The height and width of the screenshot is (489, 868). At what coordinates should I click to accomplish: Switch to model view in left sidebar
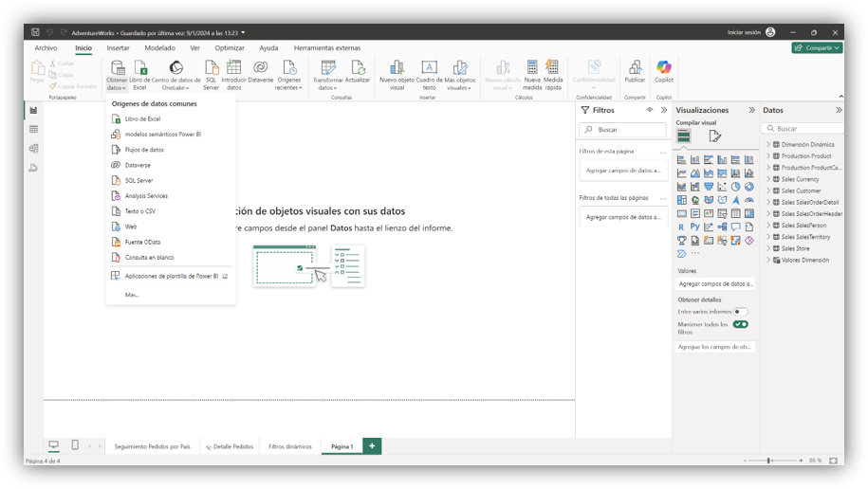34,148
